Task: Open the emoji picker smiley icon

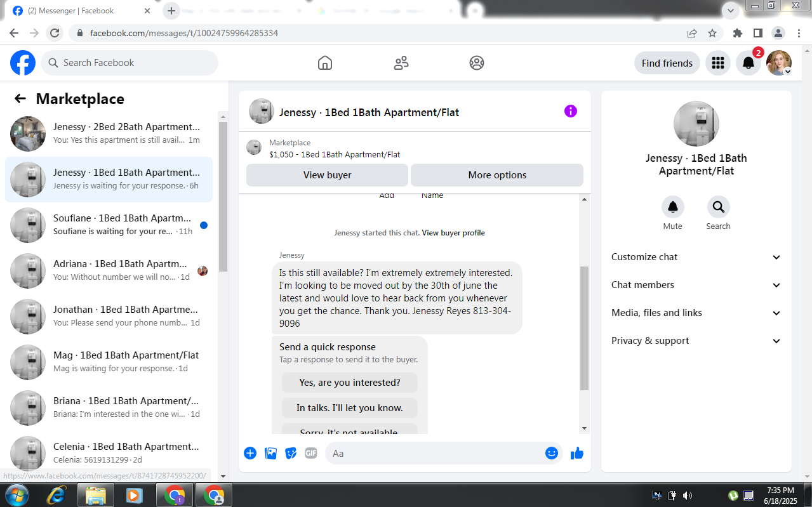Action: click(x=552, y=453)
